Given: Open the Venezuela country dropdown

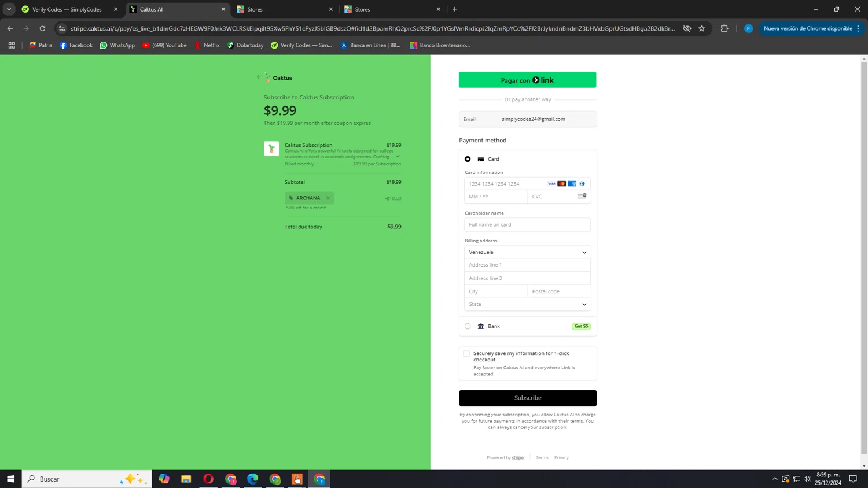Looking at the screenshot, I should coord(527,252).
